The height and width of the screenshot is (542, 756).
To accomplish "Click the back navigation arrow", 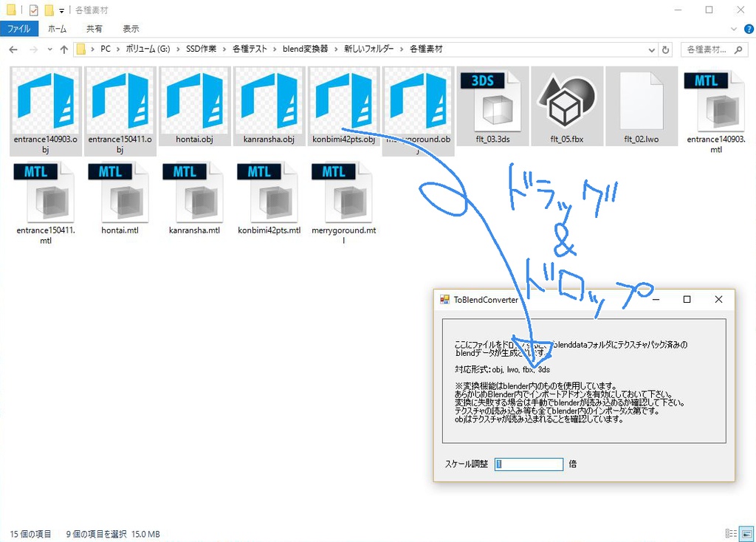I will [13, 49].
